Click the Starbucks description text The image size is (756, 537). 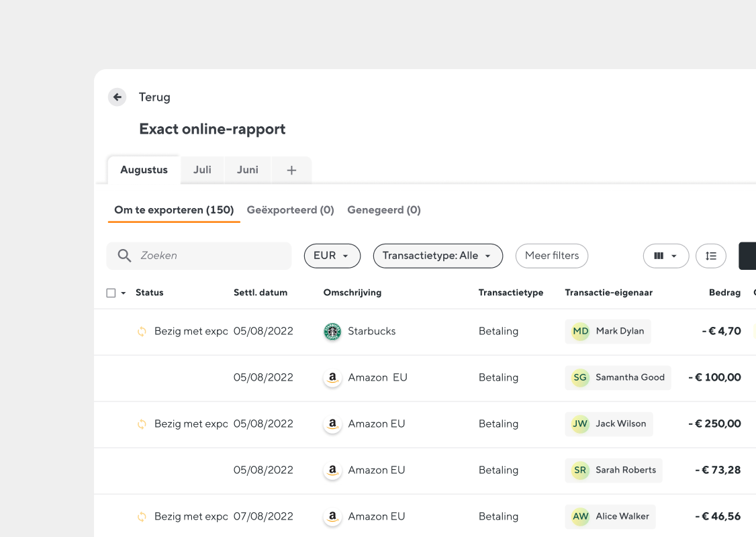point(372,331)
